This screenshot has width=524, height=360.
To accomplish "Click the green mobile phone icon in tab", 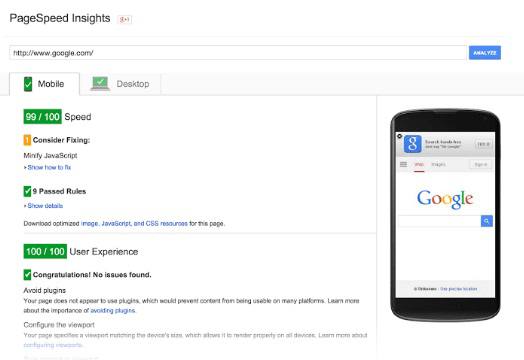I will click(28, 84).
